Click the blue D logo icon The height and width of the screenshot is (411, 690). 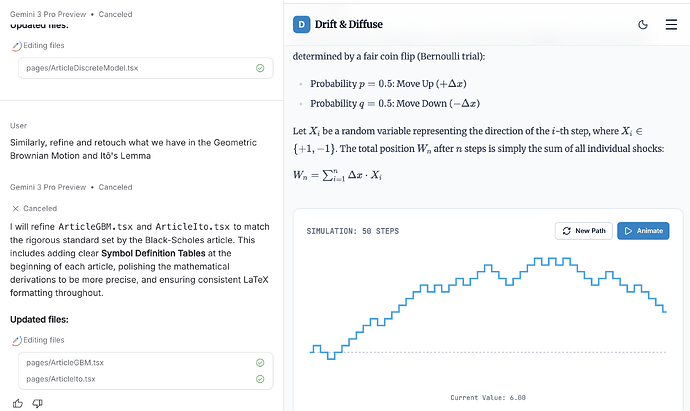(301, 25)
